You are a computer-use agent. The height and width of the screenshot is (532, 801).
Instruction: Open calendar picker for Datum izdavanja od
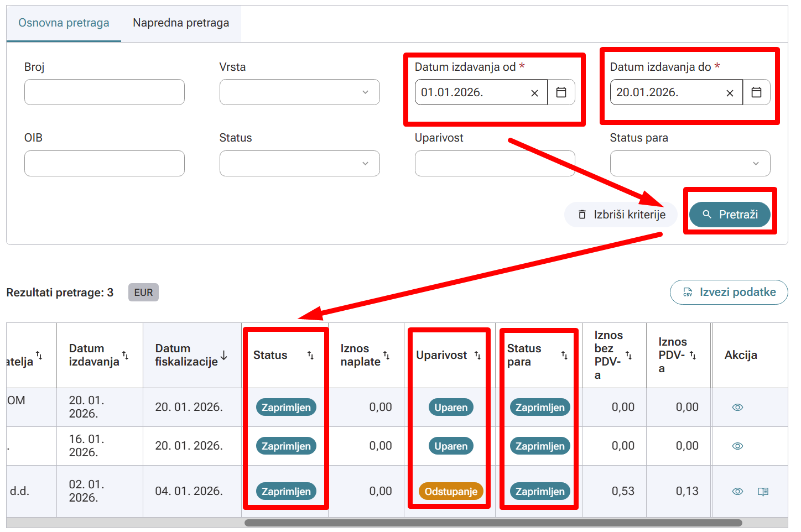tap(561, 92)
